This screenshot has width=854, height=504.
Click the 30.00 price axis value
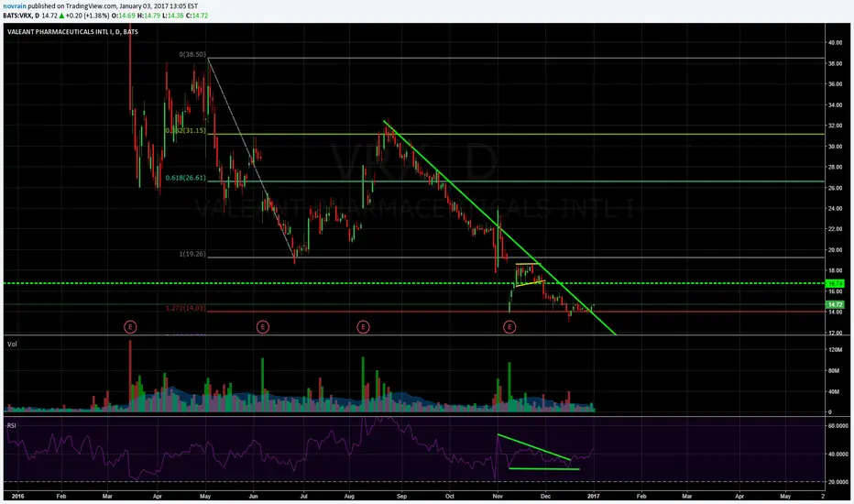(x=835, y=146)
